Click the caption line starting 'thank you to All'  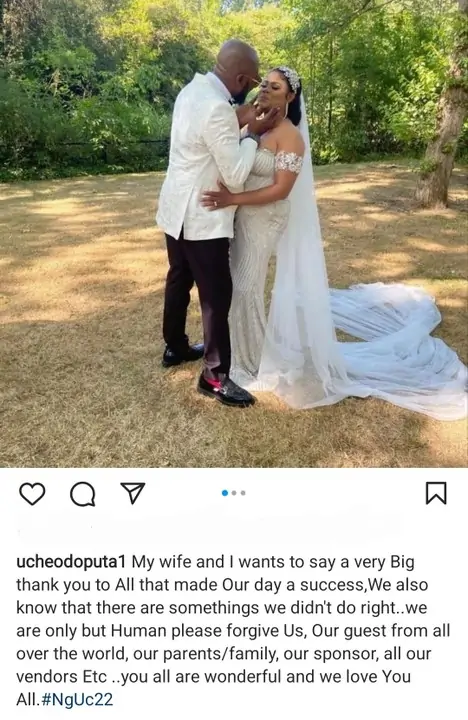click(222, 585)
